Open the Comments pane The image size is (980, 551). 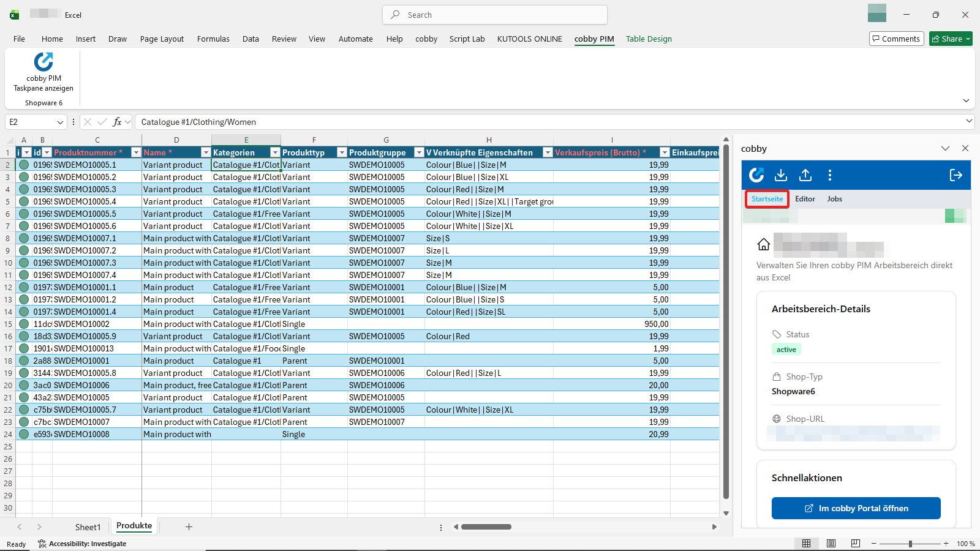pos(896,38)
